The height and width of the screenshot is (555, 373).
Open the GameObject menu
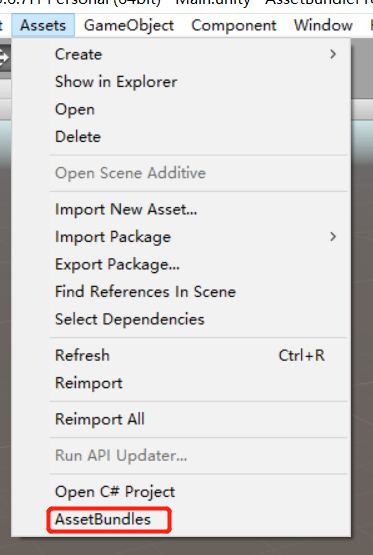(x=129, y=25)
